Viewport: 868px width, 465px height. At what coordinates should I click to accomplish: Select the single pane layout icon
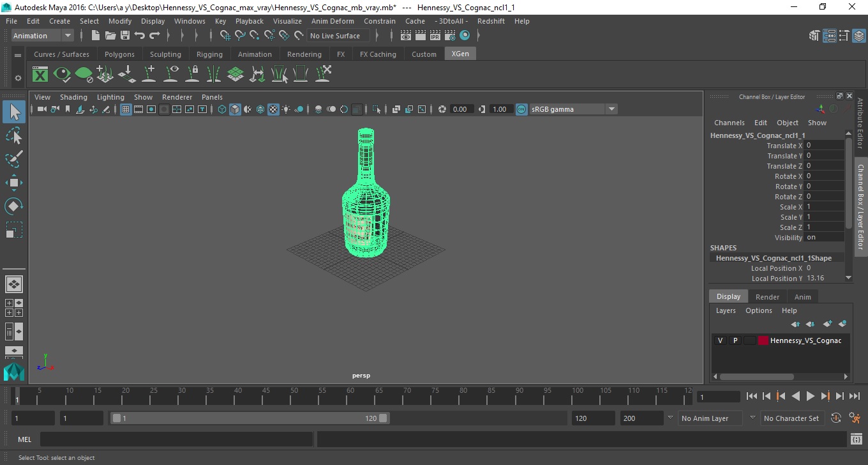[14, 284]
